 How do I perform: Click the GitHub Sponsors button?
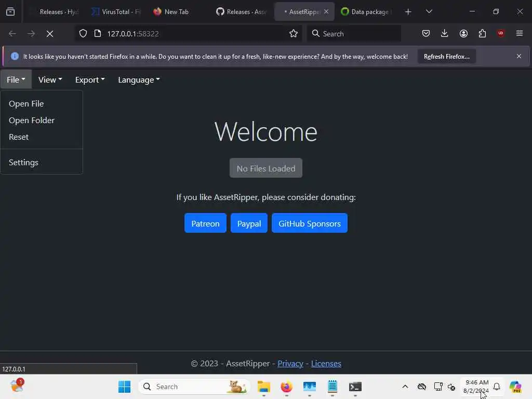pyautogui.click(x=310, y=223)
